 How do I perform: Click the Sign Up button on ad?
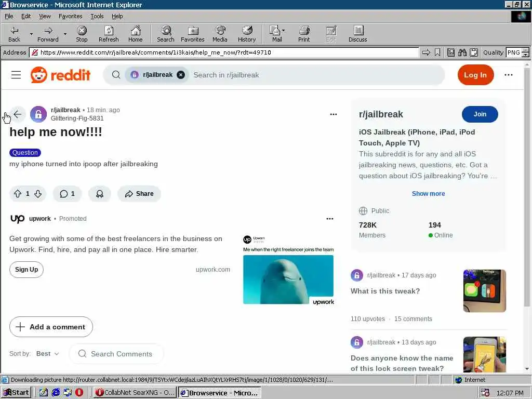click(x=26, y=270)
